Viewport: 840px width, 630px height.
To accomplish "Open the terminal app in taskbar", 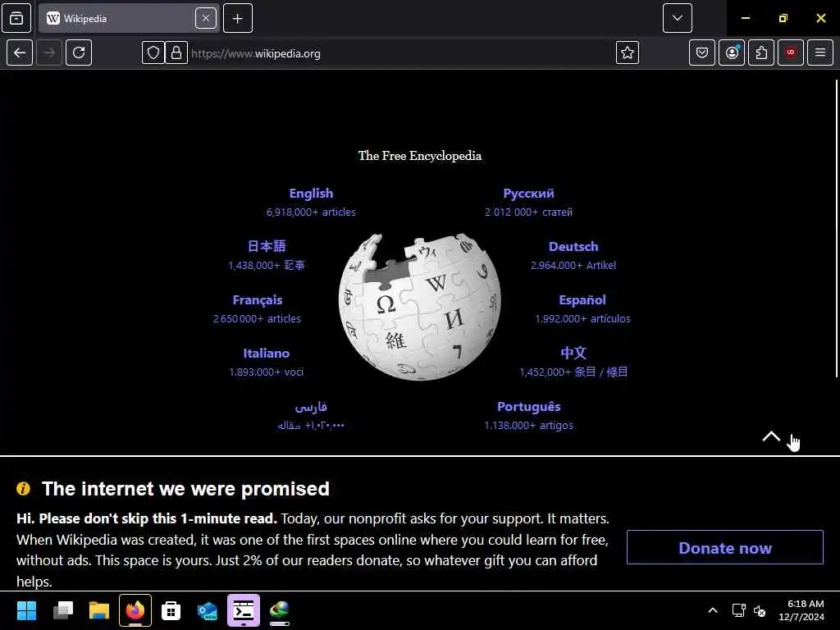I will coord(244,610).
